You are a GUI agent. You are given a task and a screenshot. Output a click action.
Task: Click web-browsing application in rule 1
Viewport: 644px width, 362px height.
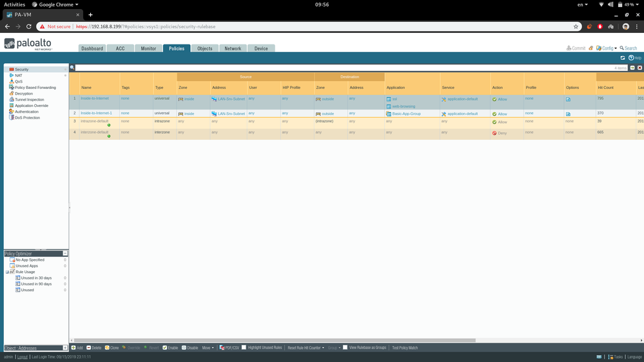[404, 106]
